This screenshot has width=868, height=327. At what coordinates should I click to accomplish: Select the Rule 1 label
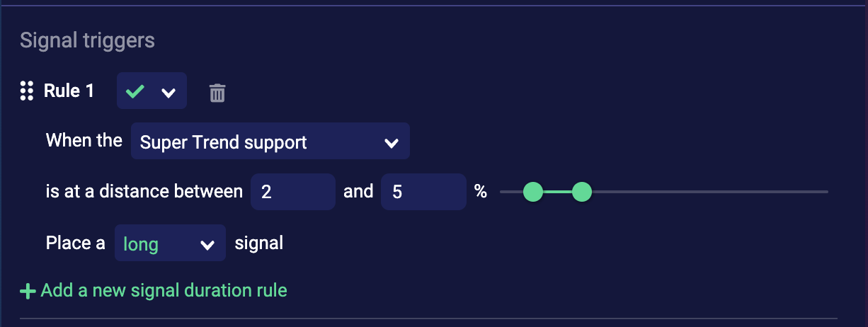click(x=69, y=91)
